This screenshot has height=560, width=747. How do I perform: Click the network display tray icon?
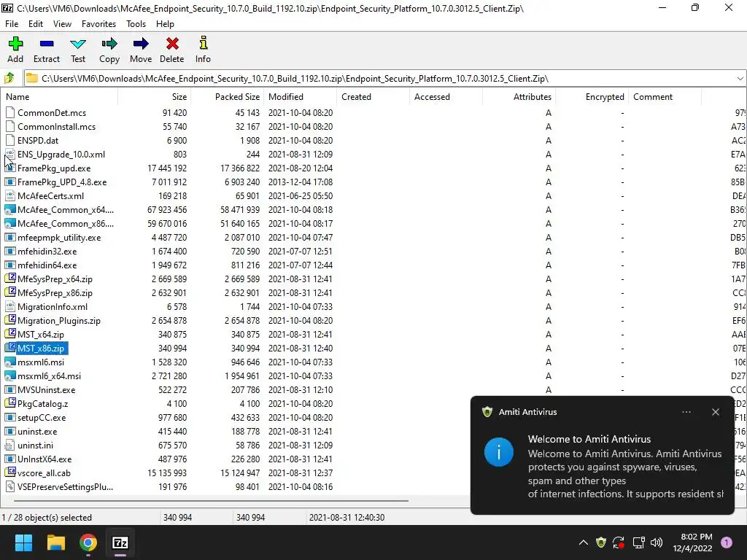coord(638,542)
